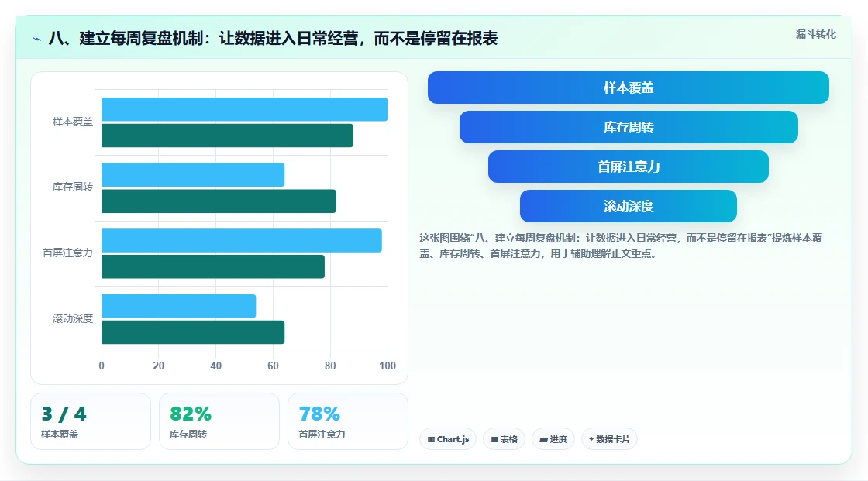Viewport: 868px width, 481px height.
Task: Click the Chart.js chip
Action: click(448, 439)
